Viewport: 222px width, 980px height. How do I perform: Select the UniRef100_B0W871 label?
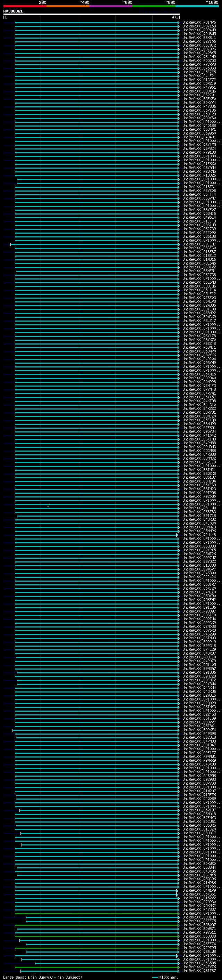coord(199,929)
